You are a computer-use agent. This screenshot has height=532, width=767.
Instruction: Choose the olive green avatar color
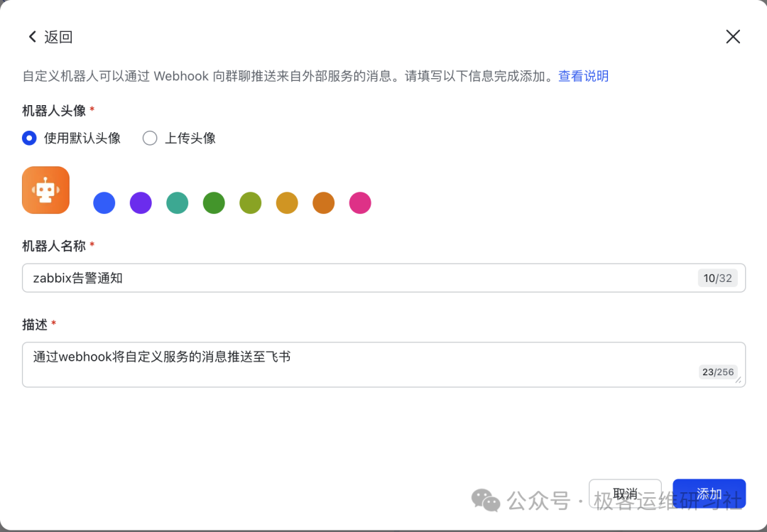tap(251, 203)
